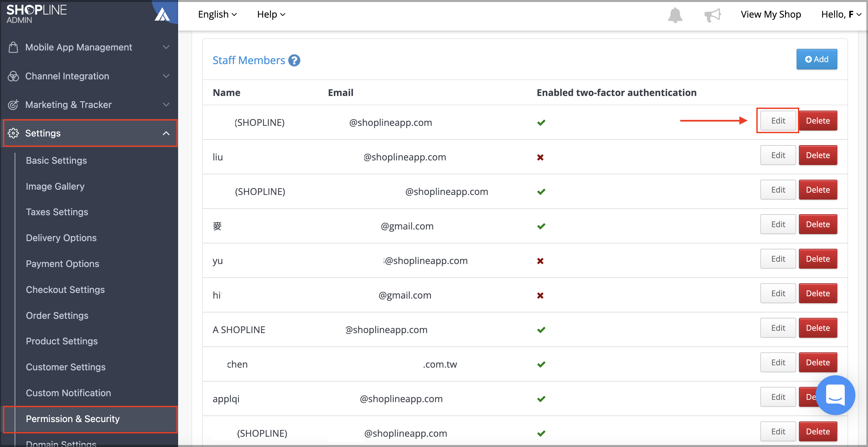The height and width of the screenshot is (447, 868).
Task: Select Custom Notification
Action: (68, 393)
